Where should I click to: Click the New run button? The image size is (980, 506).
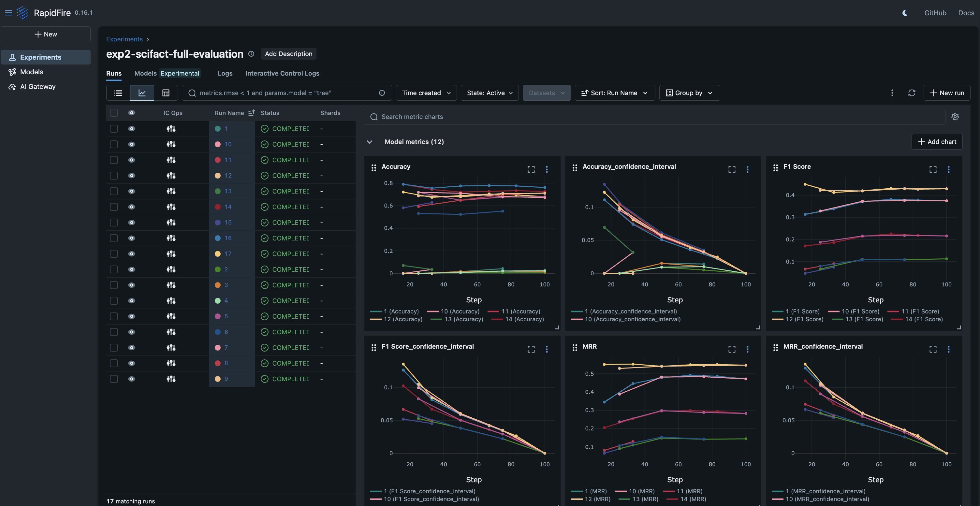point(946,93)
